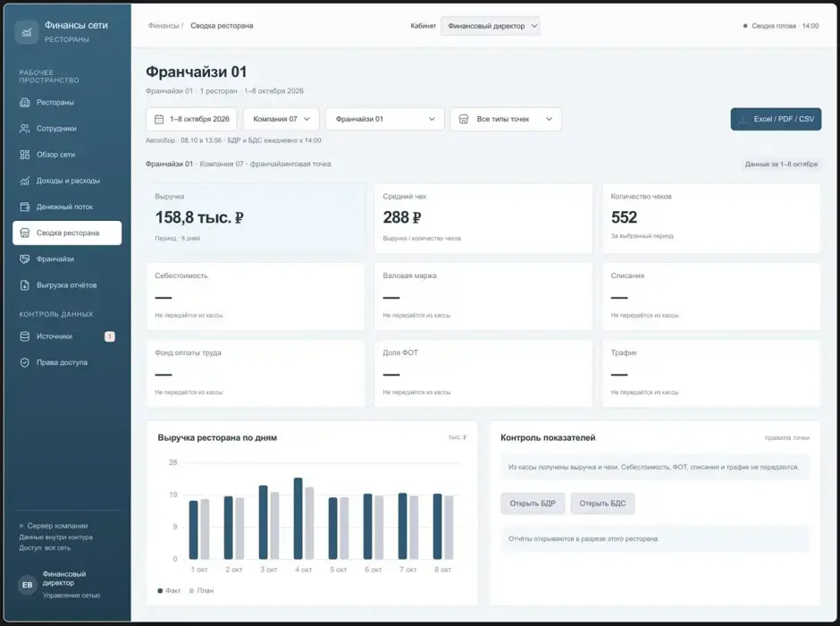
Task: Click the Сводка готова · 14:00 status
Action: click(x=781, y=26)
